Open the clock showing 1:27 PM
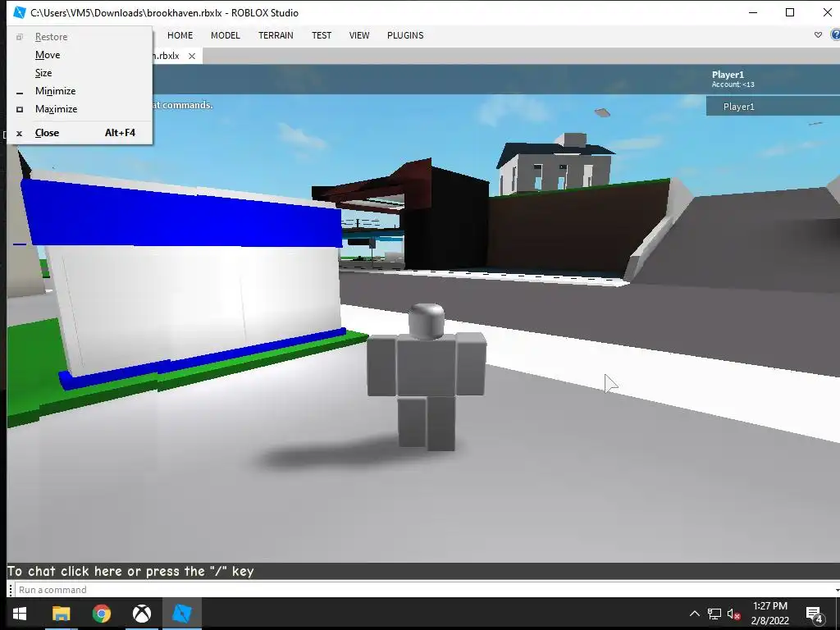 tap(770, 614)
